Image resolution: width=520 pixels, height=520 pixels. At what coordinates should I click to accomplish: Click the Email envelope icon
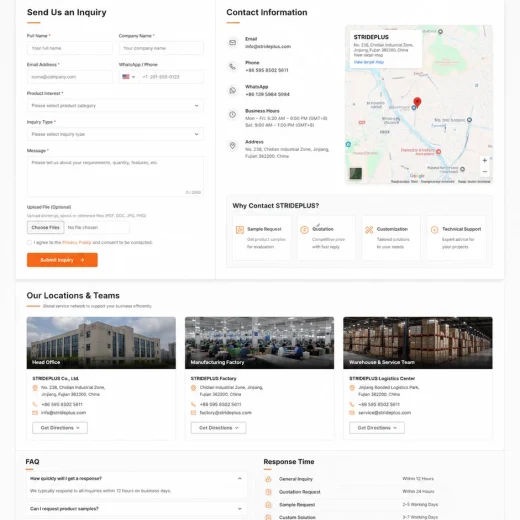click(x=232, y=43)
